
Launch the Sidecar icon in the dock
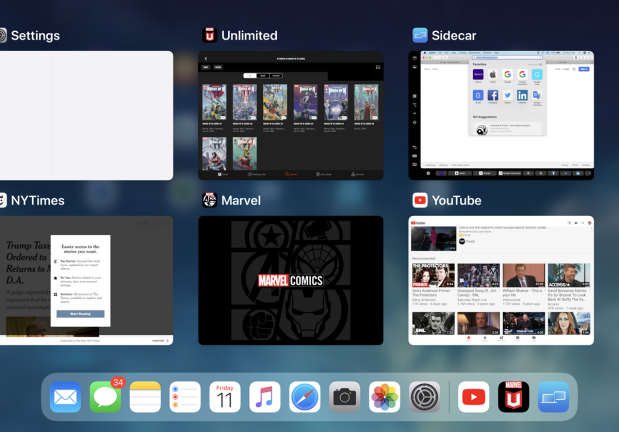(x=553, y=397)
